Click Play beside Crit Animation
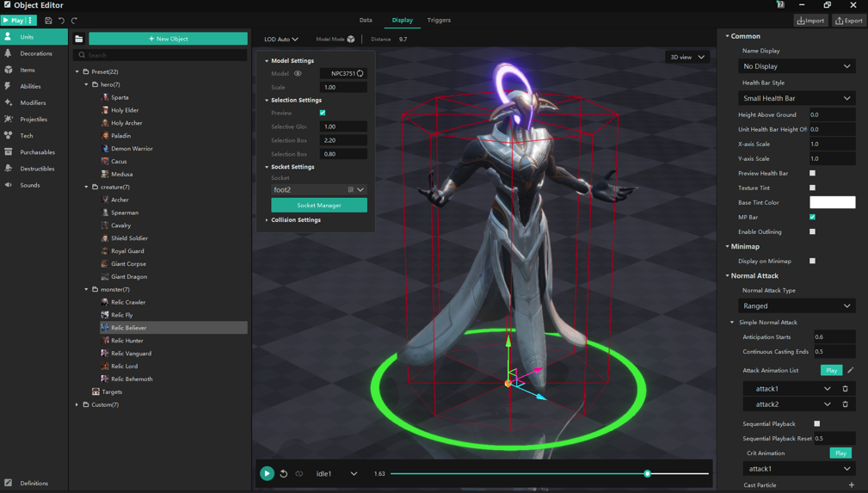This screenshot has height=493, width=868. point(840,453)
